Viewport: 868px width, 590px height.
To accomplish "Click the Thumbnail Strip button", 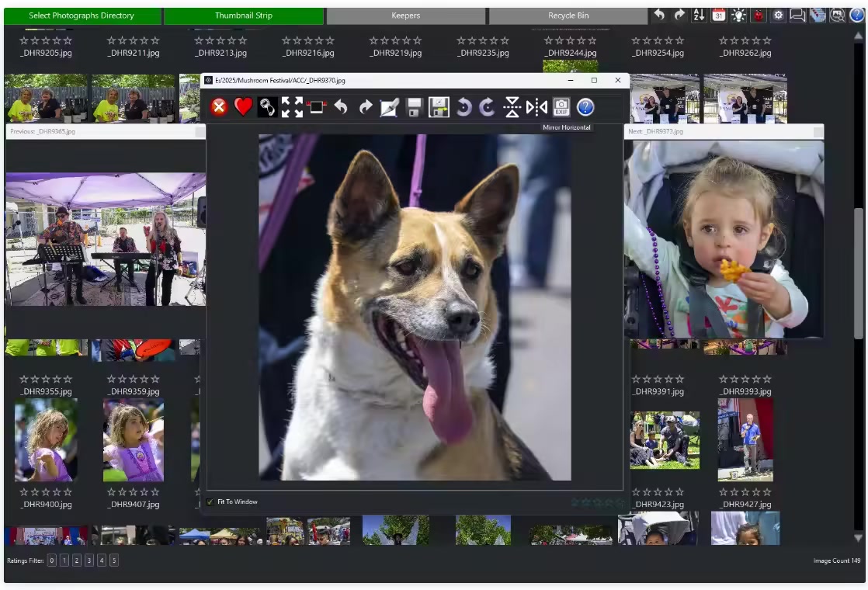I will click(243, 16).
